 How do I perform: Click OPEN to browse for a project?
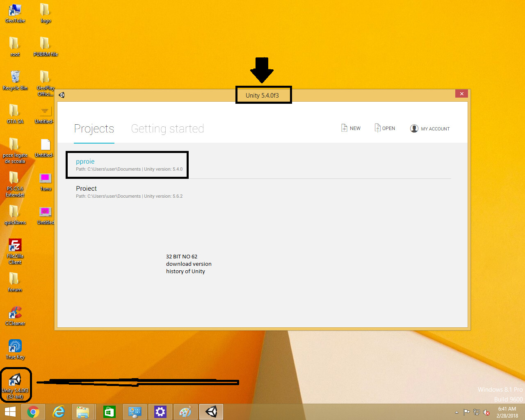click(x=385, y=128)
